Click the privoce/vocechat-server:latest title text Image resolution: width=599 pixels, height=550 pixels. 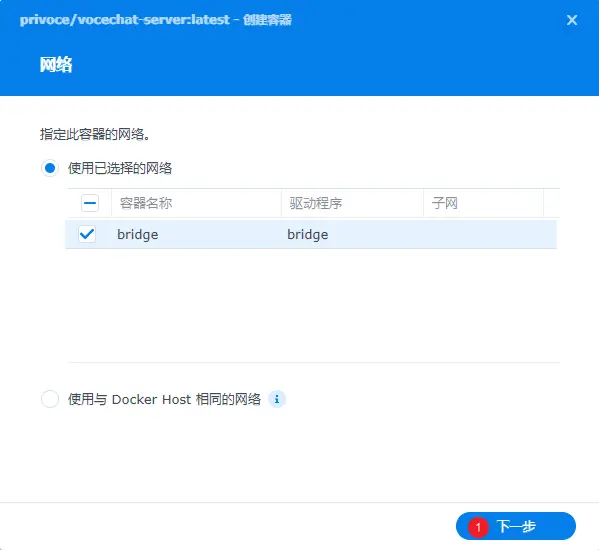click(x=125, y=19)
